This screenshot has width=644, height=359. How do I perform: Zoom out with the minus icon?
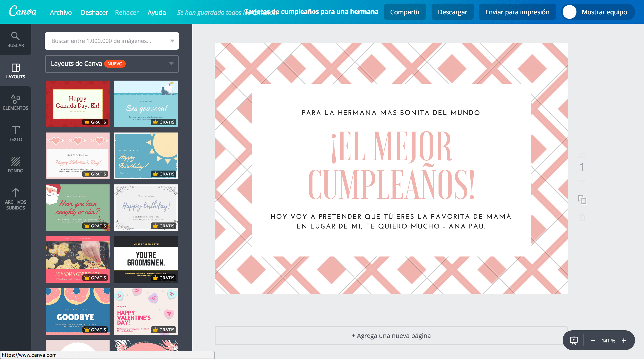tap(593, 340)
